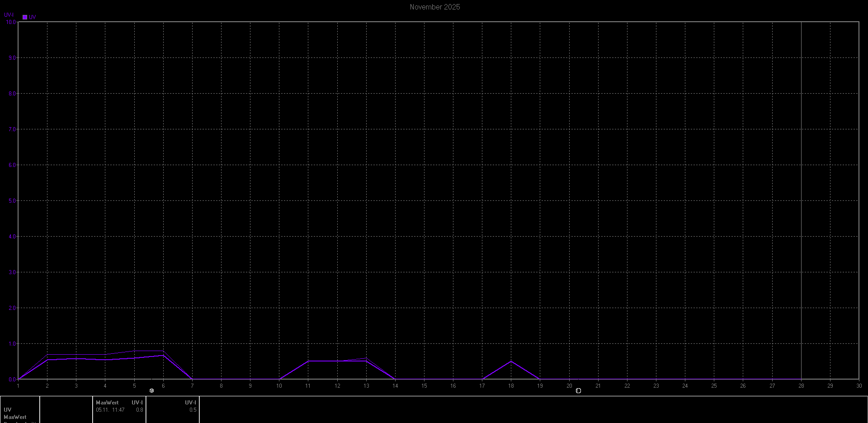Click the 0.8 maximum UV-I value
The image size is (868, 423).
pyautogui.click(x=140, y=410)
